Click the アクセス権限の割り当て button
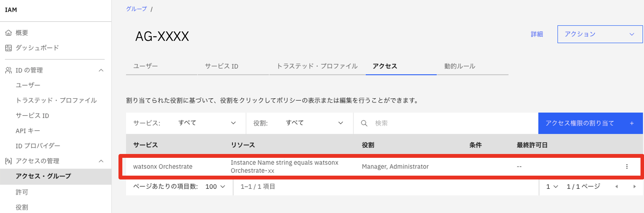 click(590, 123)
